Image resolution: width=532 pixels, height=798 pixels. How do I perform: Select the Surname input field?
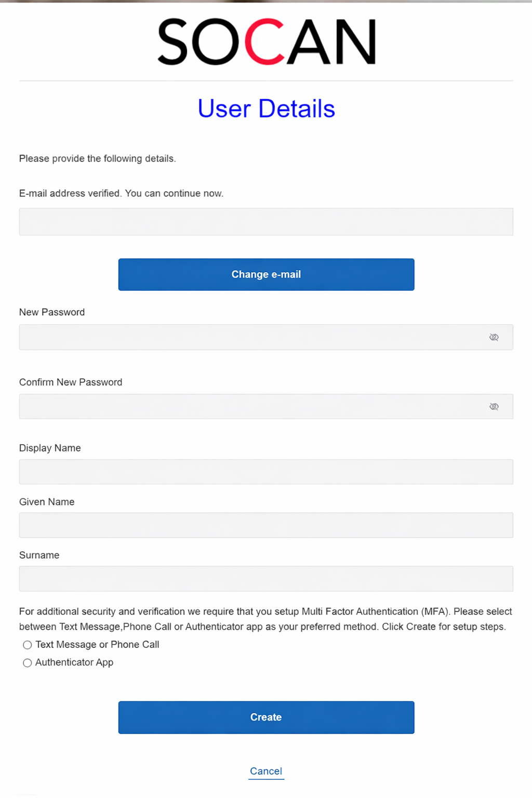pyautogui.click(x=266, y=579)
